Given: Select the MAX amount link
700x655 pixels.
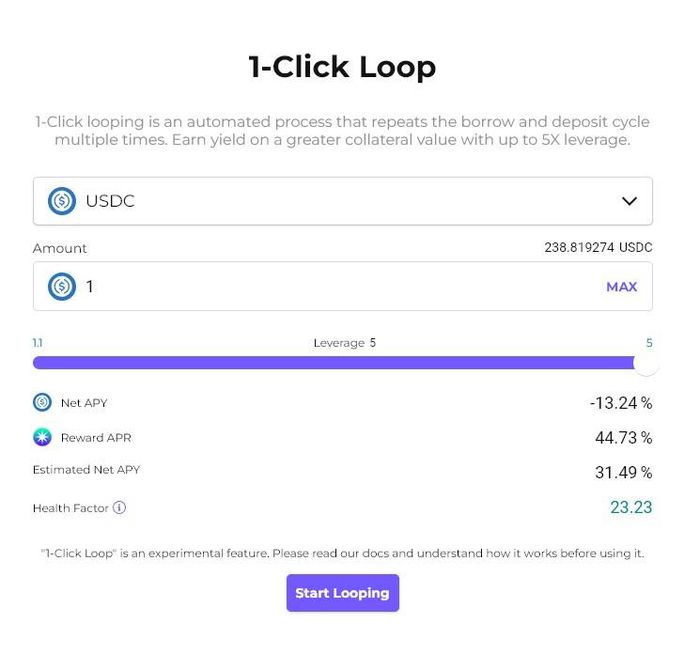Looking at the screenshot, I should pyautogui.click(x=621, y=287).
